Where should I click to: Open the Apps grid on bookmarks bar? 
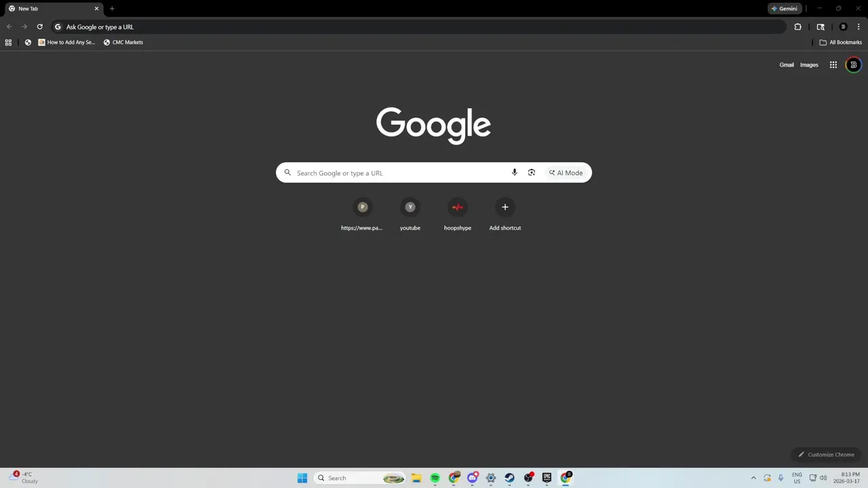(8, 42)
